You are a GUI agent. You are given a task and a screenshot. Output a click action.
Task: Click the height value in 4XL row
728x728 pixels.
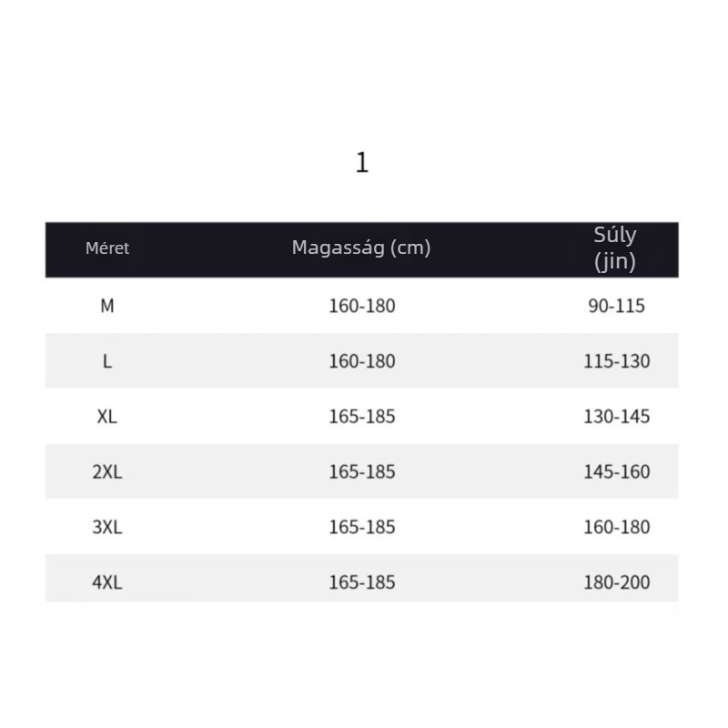tap(362, 582)
